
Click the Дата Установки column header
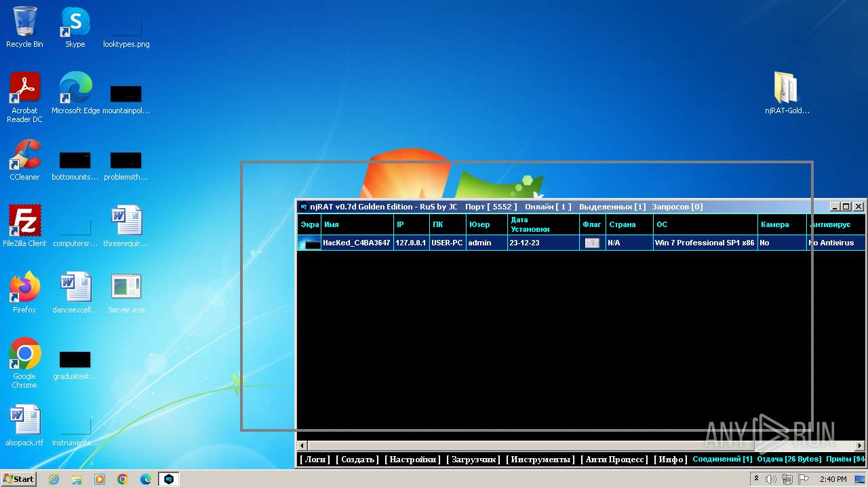[x=543, y=224]
